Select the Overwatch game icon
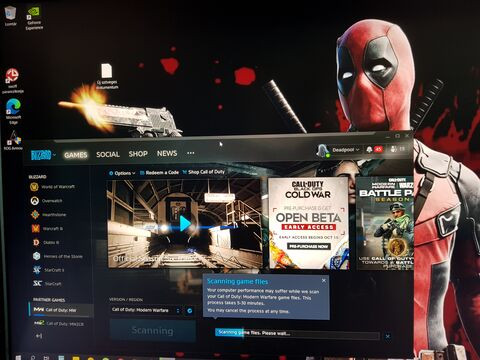The height and width of the screenshot is (360, 480). (x=35, y=201)
